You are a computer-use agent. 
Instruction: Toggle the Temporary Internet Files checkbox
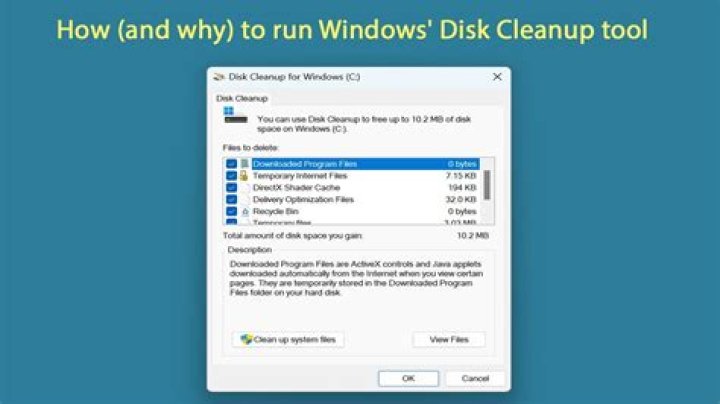(x=231, y=176)
